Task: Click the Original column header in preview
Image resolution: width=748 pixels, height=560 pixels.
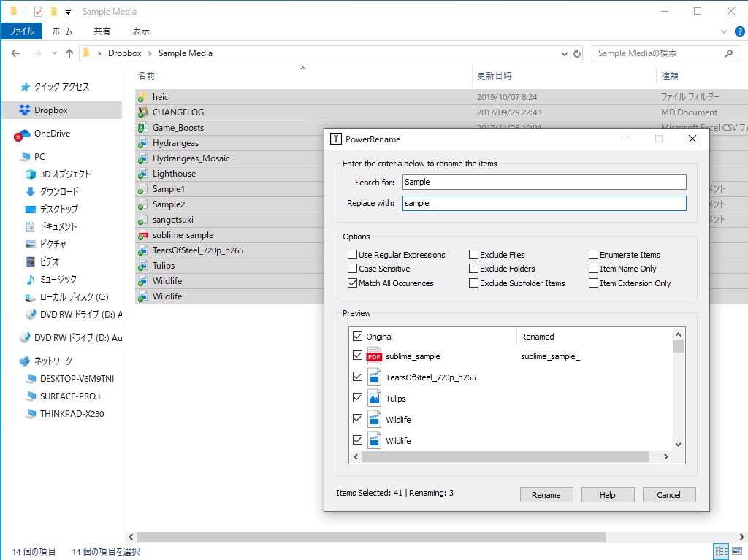Action: (x=379, y=337)
